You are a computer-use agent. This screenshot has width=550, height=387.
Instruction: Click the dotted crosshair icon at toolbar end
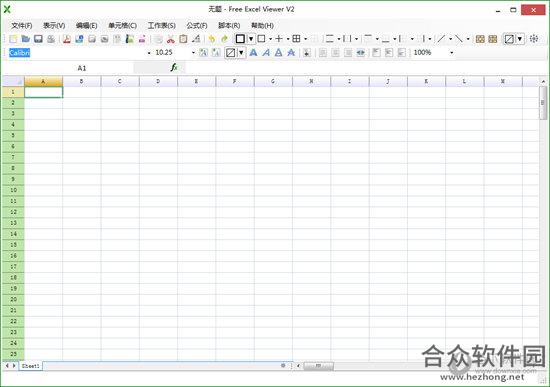coord(534,39)
